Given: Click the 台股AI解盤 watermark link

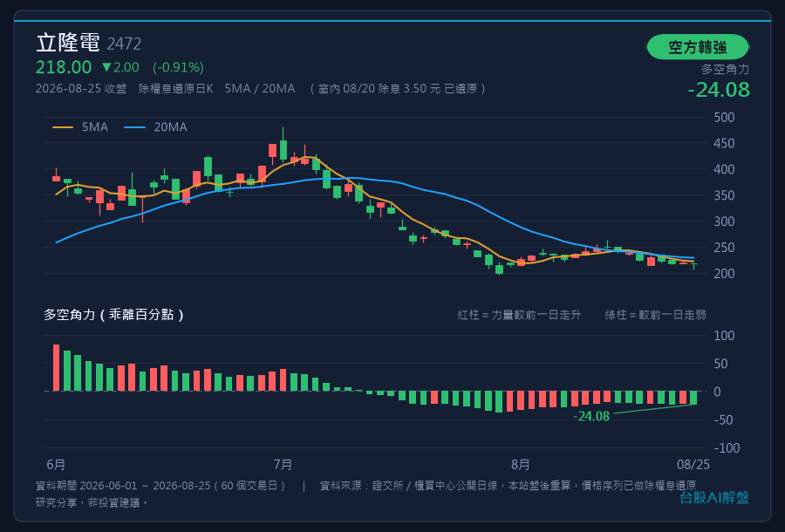Looking at the screenshot, I should (x=714, y=497).
